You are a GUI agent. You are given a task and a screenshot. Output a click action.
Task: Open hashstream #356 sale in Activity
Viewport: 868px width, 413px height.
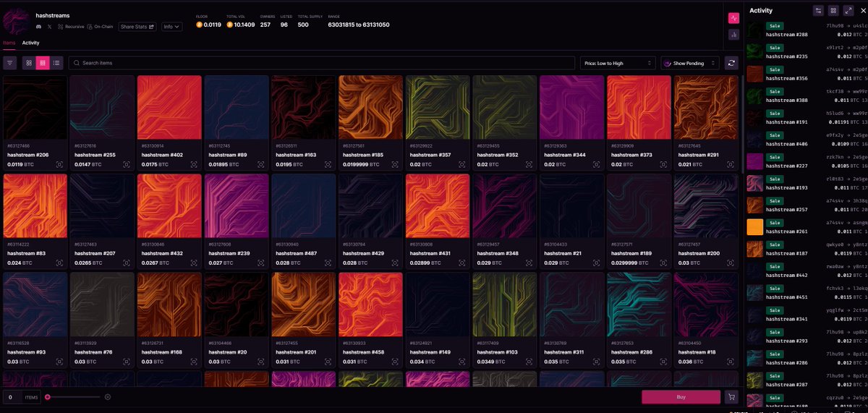click(807, 74)
